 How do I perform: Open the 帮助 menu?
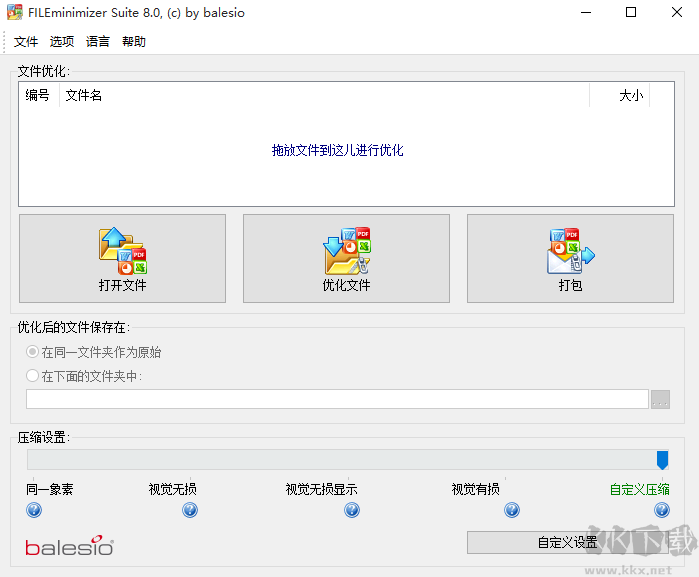[134, 42]
